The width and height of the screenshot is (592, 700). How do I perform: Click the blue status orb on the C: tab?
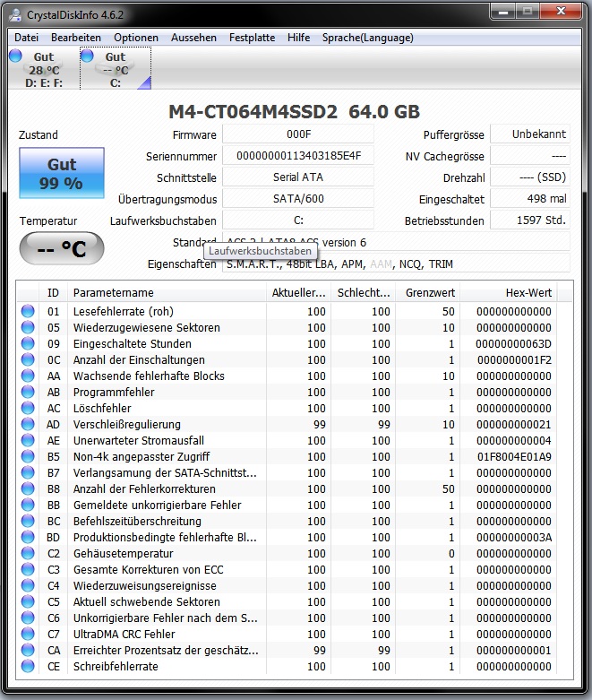(x=87, y=56)
